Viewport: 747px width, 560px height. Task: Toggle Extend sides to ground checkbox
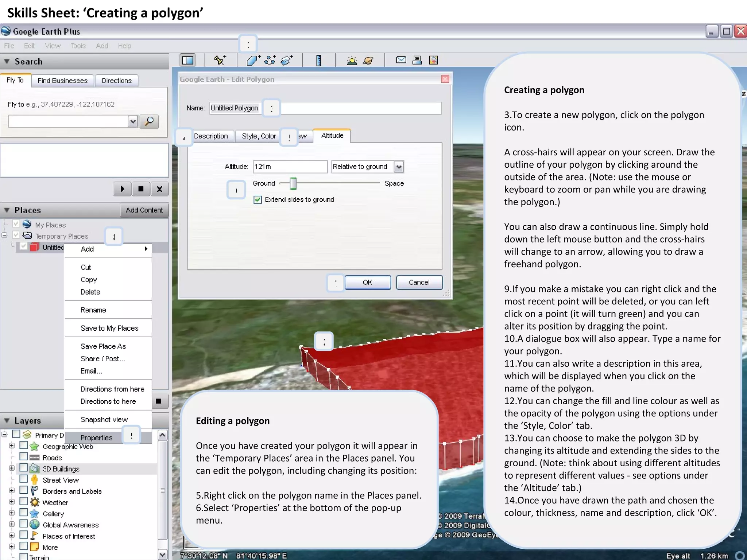tap(258, 199)
